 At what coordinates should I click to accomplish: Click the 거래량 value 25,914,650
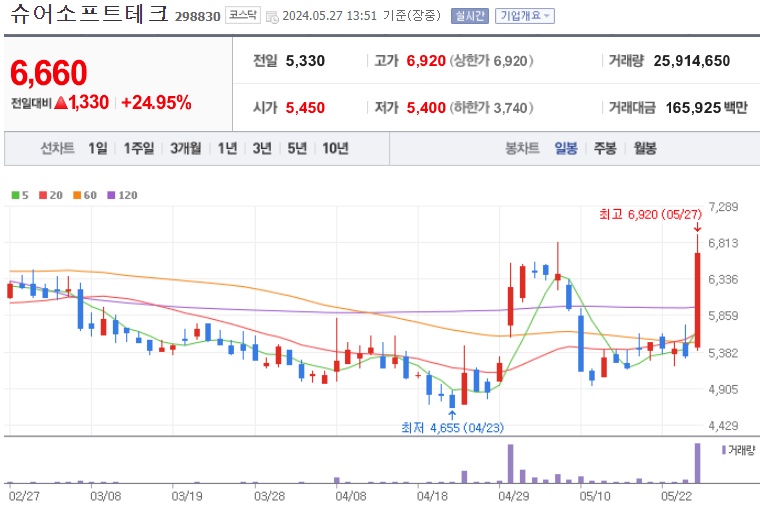[692, 61]
